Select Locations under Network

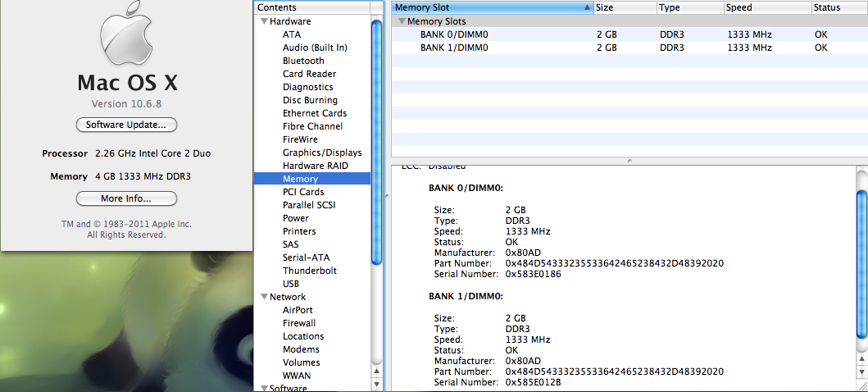(x=303, y=336)
